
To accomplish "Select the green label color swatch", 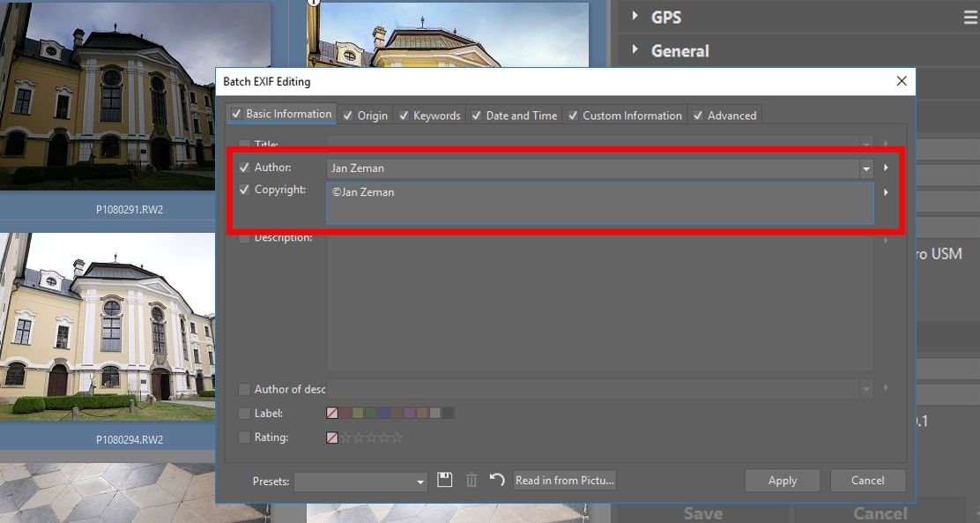I will pyautogui.click(x=371, y=412).
